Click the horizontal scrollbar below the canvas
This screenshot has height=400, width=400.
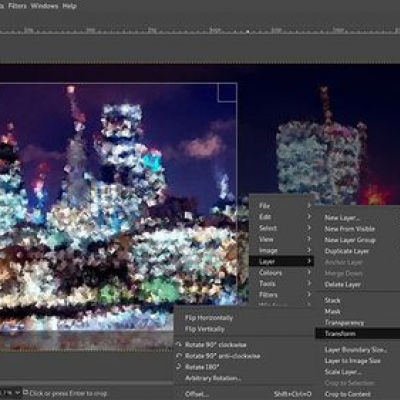coord(87,383)
